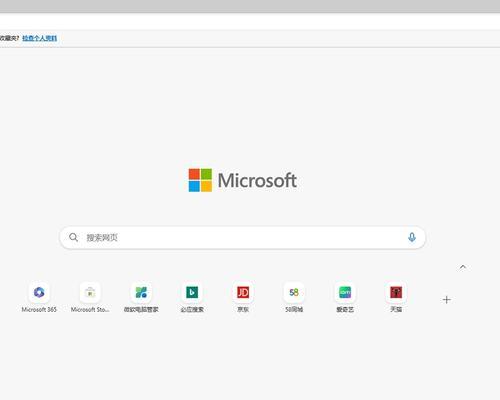Image resolution: width=500 pixels, height=400 pixels.
Task: Open the red JD 京东 icon
Action: coord(243,292)
